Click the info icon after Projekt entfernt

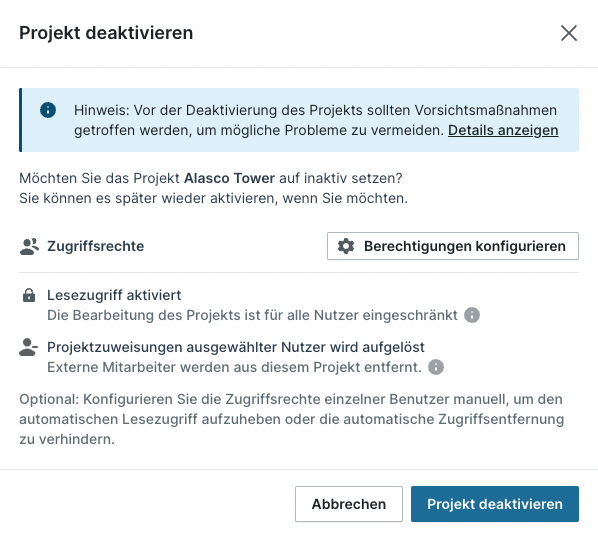coord(436,367)
